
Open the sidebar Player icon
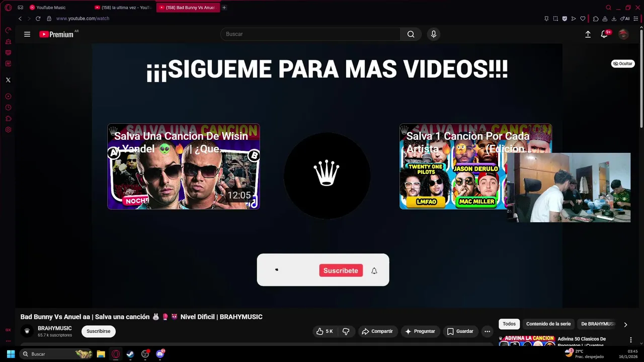click(x=8, y=97)
